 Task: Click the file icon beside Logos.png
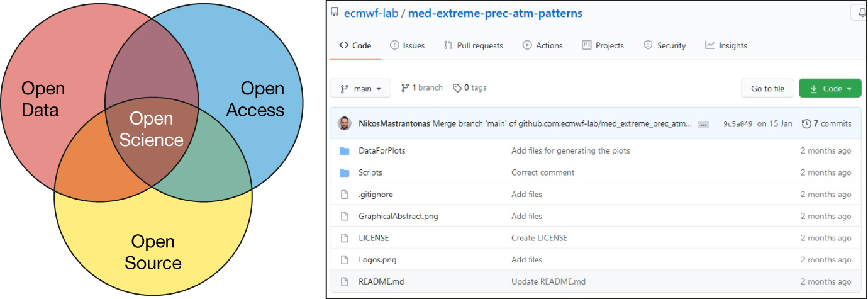click(344, 259)
